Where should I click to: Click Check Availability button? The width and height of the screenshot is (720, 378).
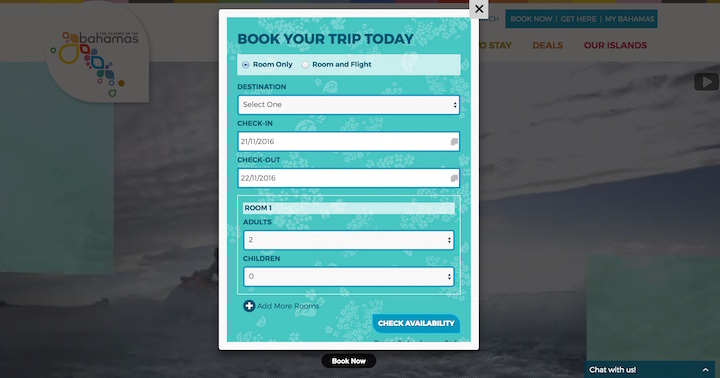416,323
